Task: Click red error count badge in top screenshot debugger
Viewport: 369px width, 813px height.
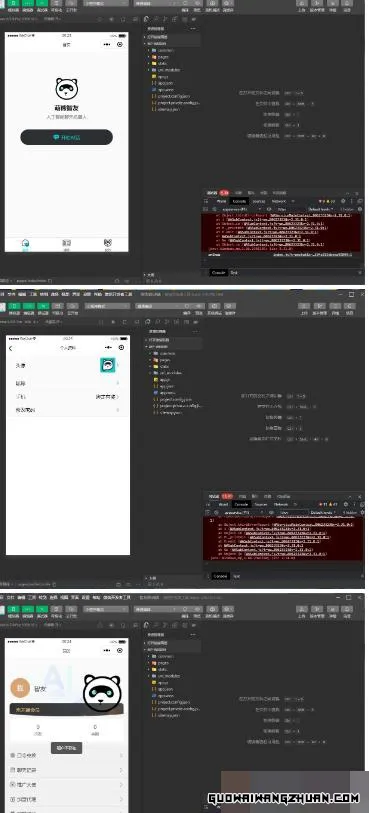Action: coord(224,193)
